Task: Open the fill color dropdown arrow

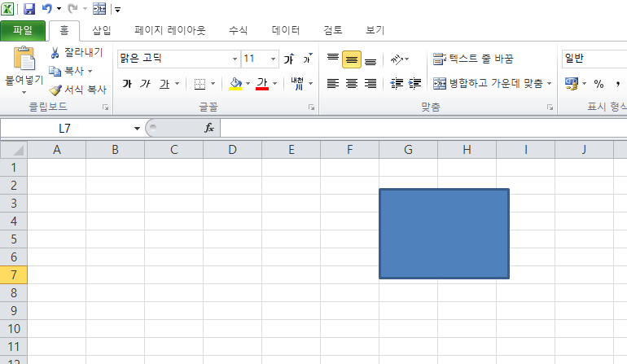Action: (248, 84)
